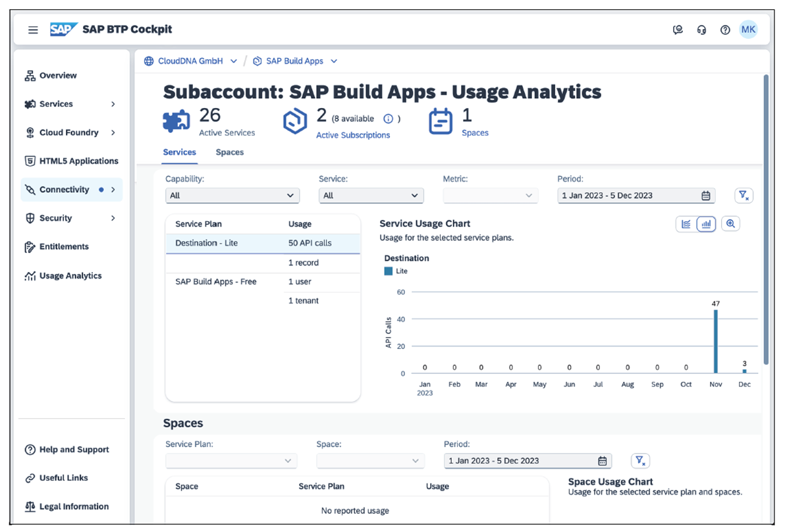The width and height of the screenshot is (785, 532).
Task: Switch the Service Usage Chart to line view
Action: (685, 224)
